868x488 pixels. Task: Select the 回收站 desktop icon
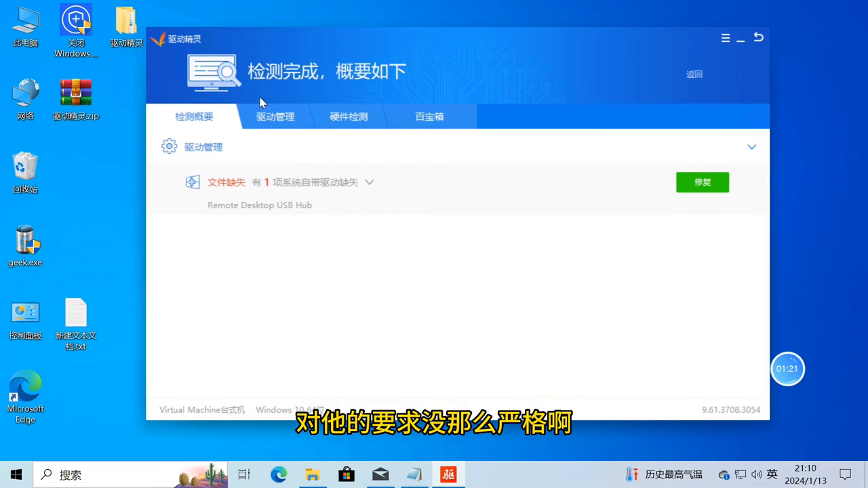click(25, 173)
